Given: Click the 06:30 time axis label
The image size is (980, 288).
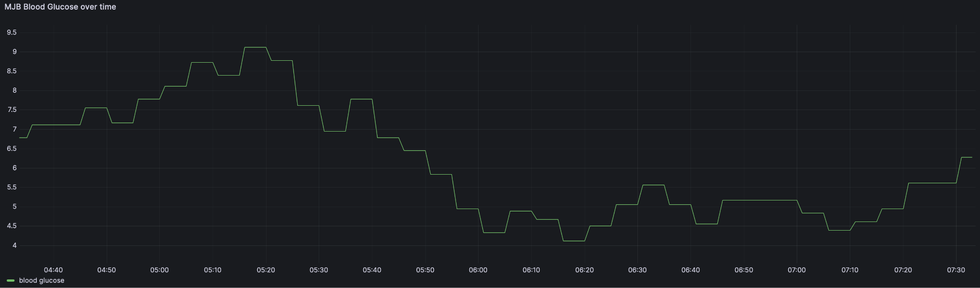Looking at the screenshot, I should 638,270.
